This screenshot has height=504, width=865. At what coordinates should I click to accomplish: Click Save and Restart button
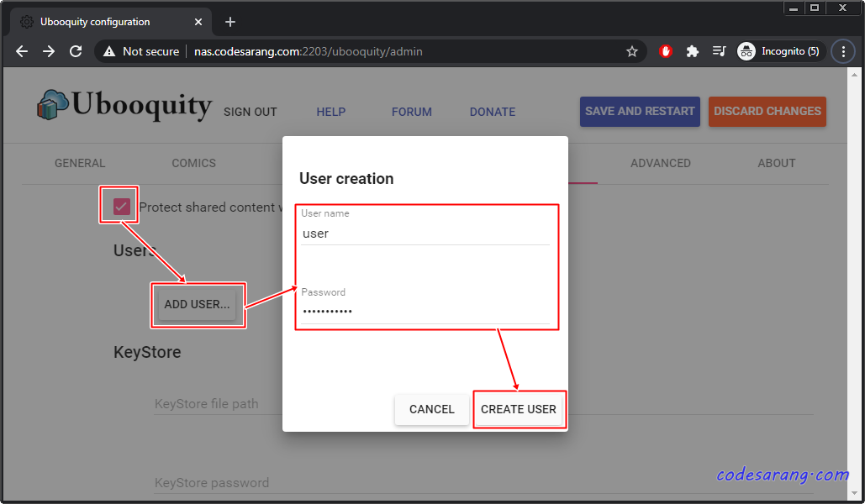point(640,112)
